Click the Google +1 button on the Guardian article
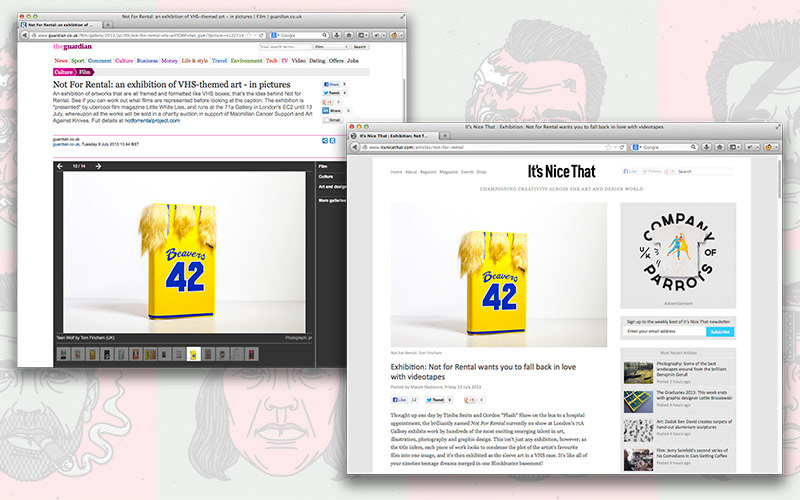 pyautogui.click(x=328, y=102)
